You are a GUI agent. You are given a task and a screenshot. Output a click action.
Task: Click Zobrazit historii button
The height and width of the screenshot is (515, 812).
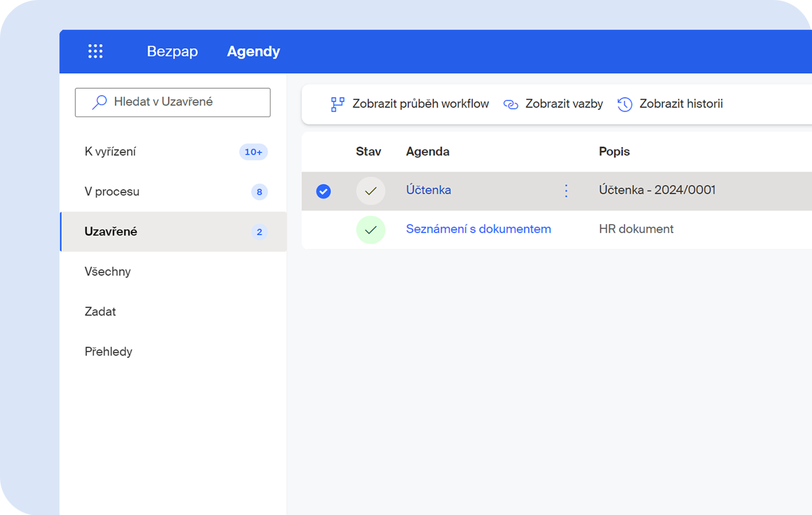click(670, 104)
